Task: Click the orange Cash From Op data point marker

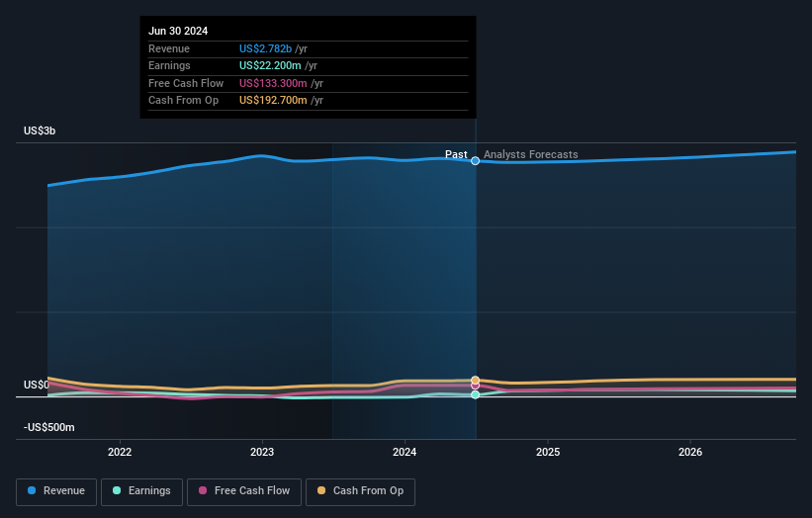Action: pyautogui.click(x=475, y=381)
